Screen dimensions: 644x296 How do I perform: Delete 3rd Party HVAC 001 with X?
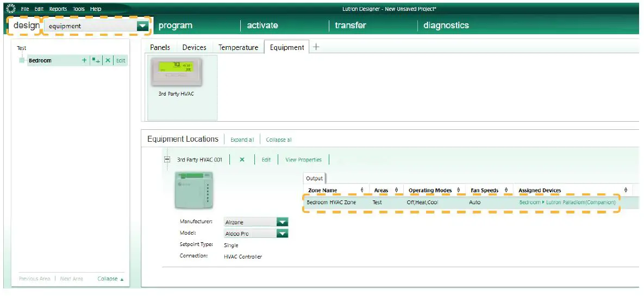pos(242,160)
